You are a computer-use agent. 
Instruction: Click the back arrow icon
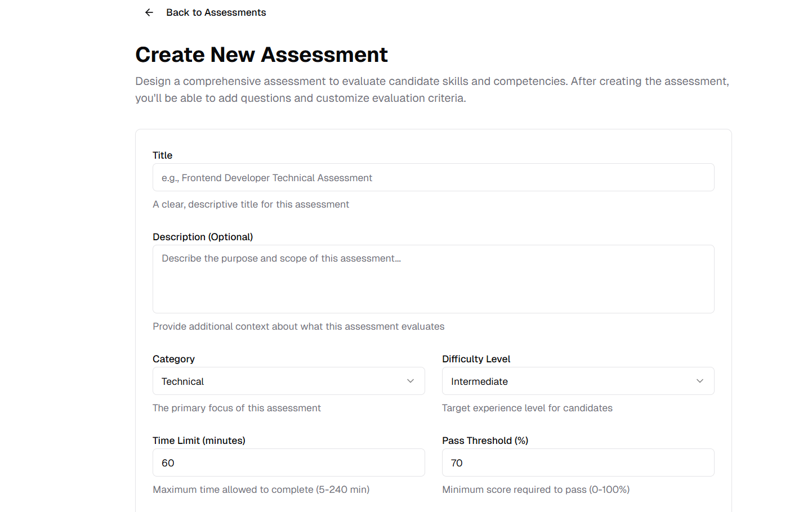tap(149, 12)
